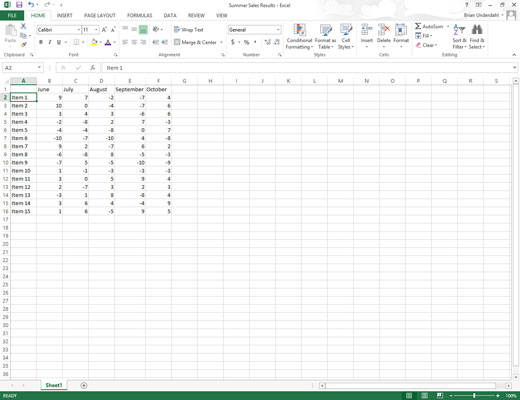Click the Copy icon in Clipboard
Screen dimensions: 520x400
(23, 35)
